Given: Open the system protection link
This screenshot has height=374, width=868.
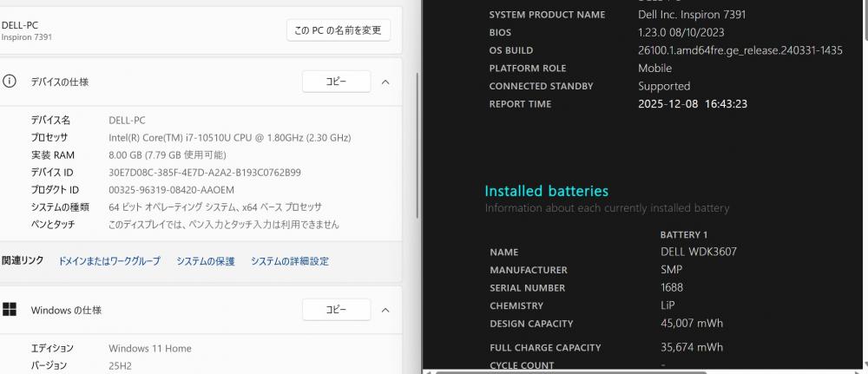Looking at the screenshot, I should point(206,261).
